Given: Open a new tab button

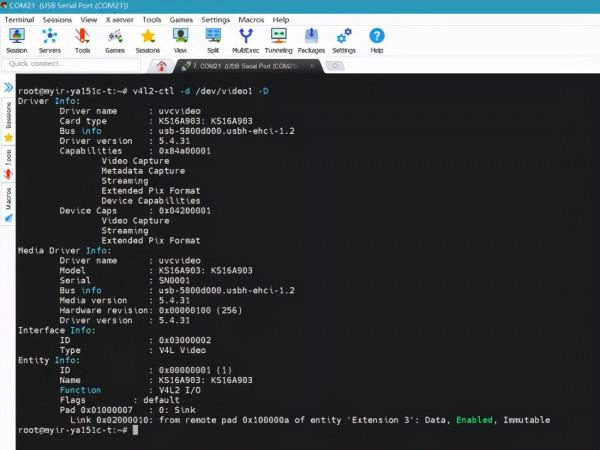Looking at the screenshot, I should click(x=335, y=66).
